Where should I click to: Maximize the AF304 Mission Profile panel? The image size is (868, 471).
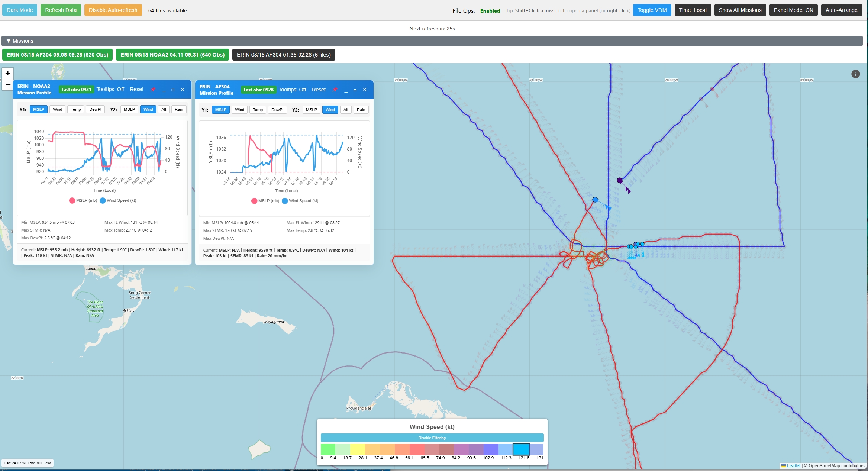(x=355, y=90)
